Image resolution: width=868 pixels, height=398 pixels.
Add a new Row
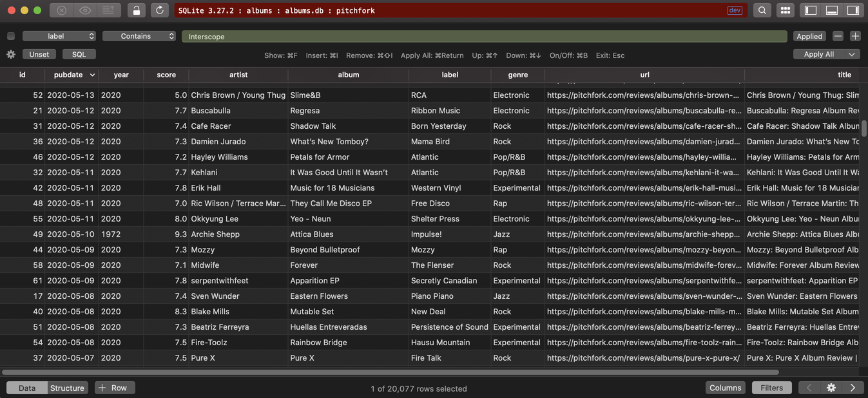pos(115,388)
